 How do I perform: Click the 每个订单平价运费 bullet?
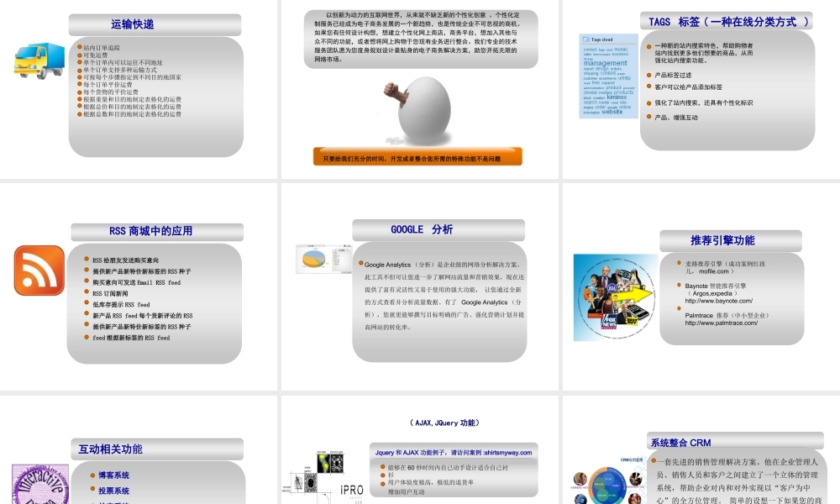[x=108, y=85]
